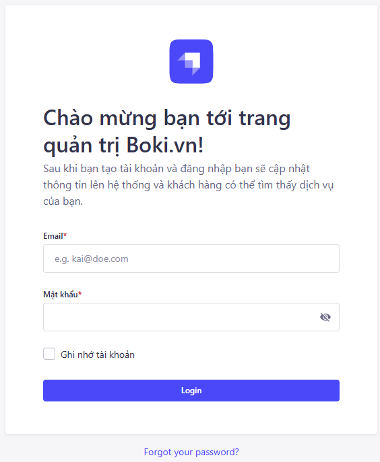Click the Email field label
The width and height of the screenshot is (380, 462).
[x=53, y=236]
